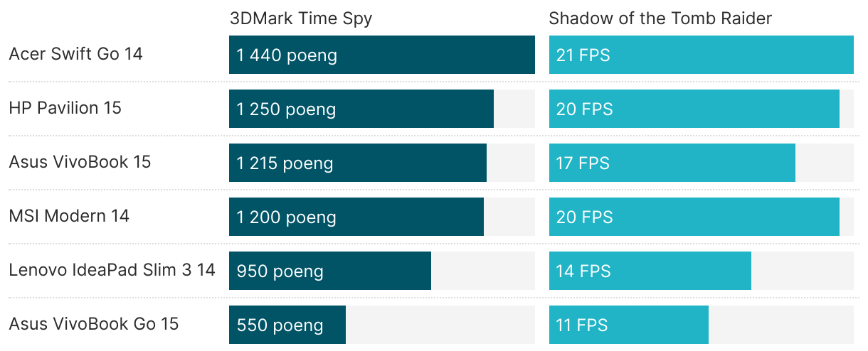Click the 17 FPS bar
This screenshot has height=351, width=868.
click(672, 163)
